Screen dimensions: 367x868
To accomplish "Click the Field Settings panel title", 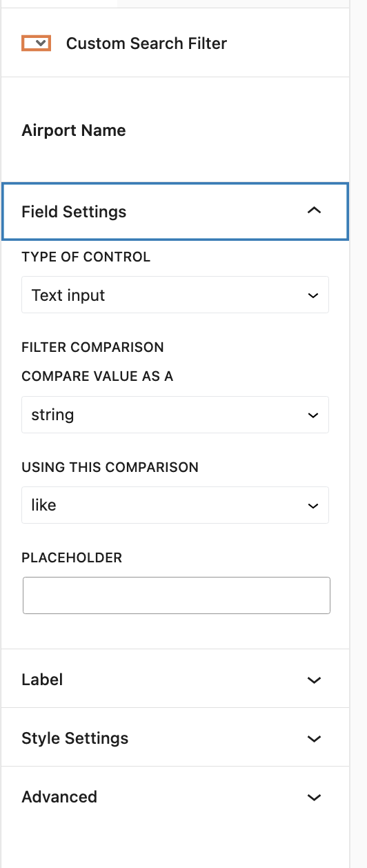I will [74, 212].
